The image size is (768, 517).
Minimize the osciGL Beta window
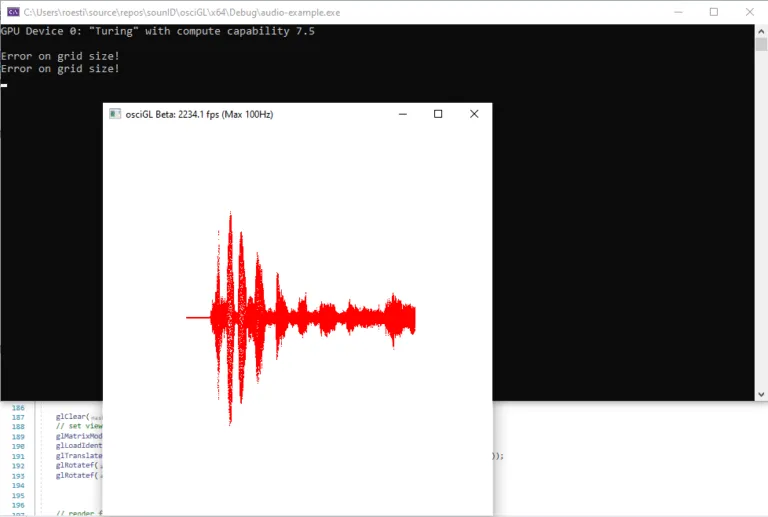pos(402,114)
